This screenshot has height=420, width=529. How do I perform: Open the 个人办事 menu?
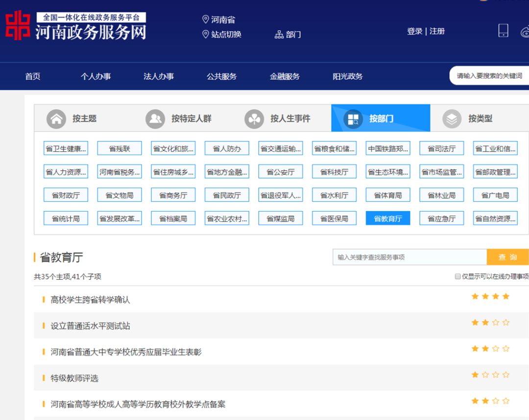[x=96, y=76]
